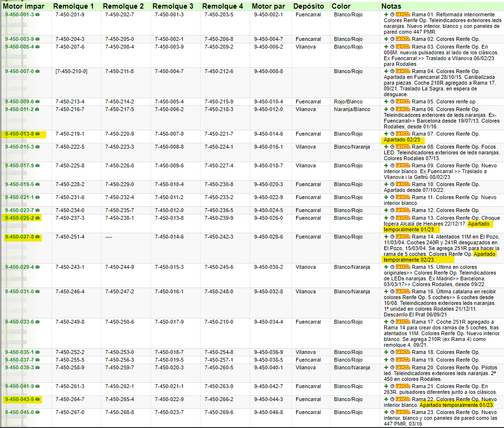Click clock icon in Rama 16 notes

392,292
